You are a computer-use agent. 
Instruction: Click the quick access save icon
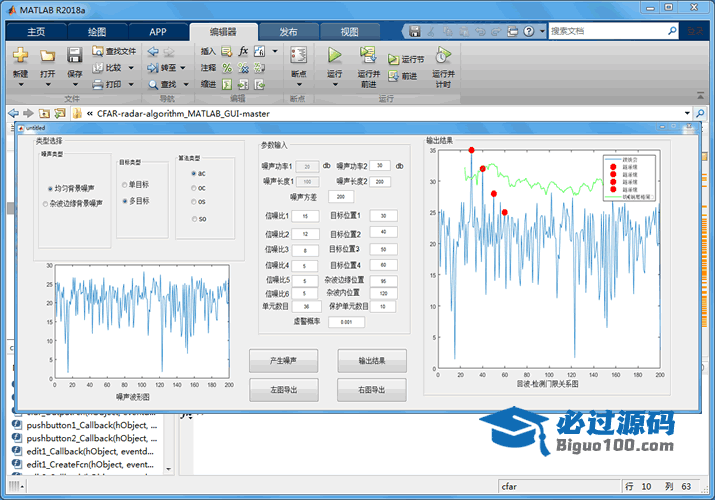click(414, 31)
